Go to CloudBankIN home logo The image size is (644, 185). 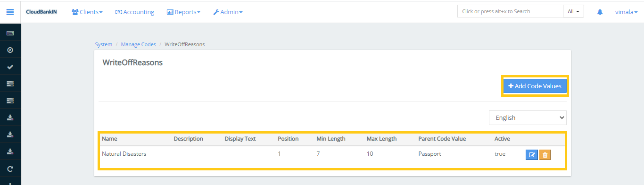pyautogui.click(x=41, y=12)
